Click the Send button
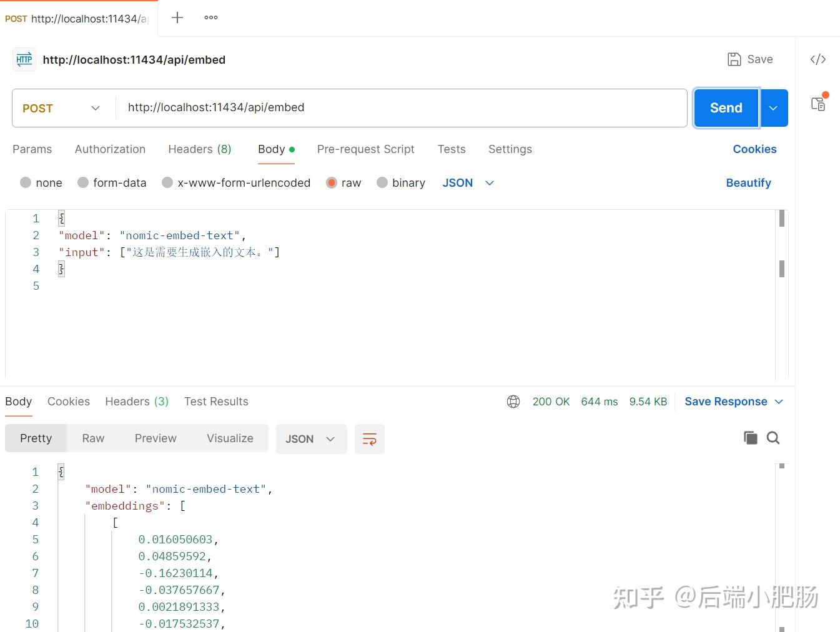840x632 pixels. click(725, 107)
